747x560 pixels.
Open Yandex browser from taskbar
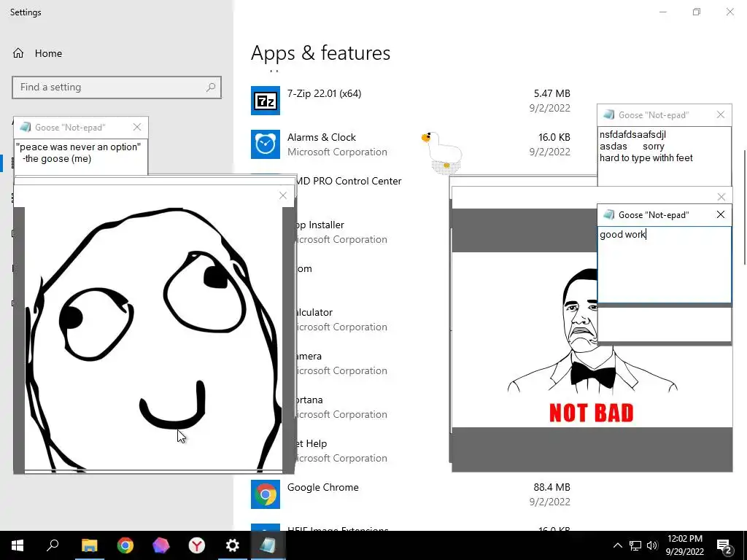pos(197,545)
